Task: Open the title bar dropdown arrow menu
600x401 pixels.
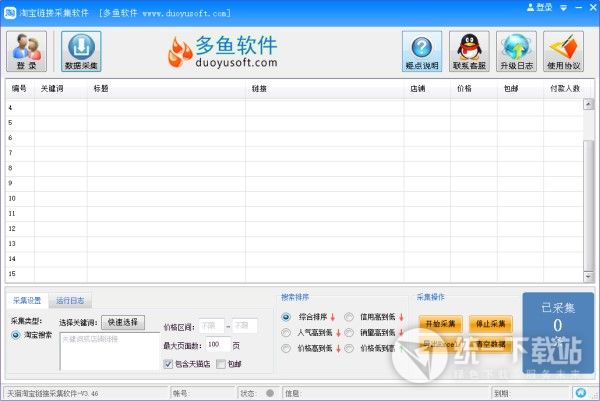Action: coord(564,8)
